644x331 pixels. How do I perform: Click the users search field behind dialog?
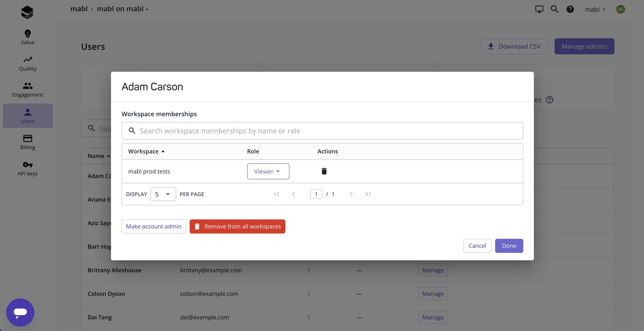pos(96,128)
